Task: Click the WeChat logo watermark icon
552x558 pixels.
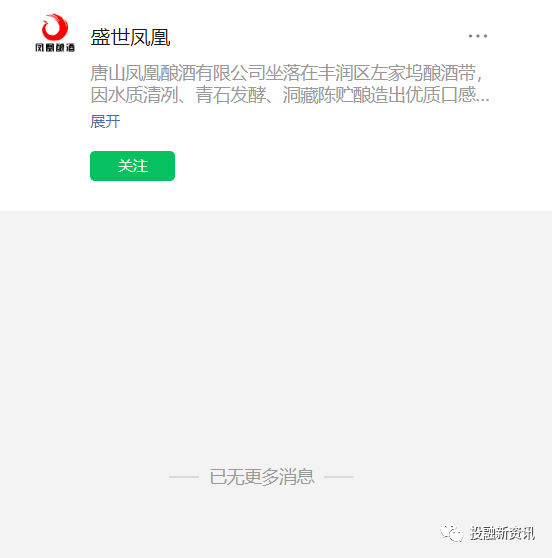Action: [452, 533]
